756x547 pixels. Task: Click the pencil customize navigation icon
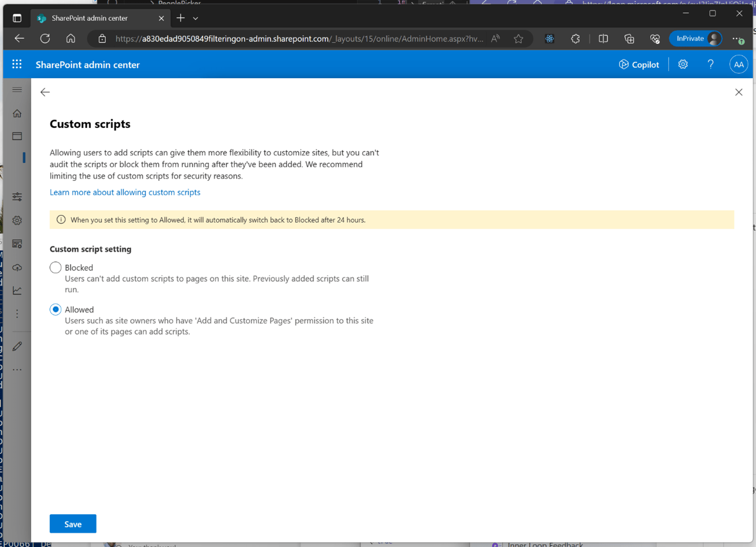17,347
